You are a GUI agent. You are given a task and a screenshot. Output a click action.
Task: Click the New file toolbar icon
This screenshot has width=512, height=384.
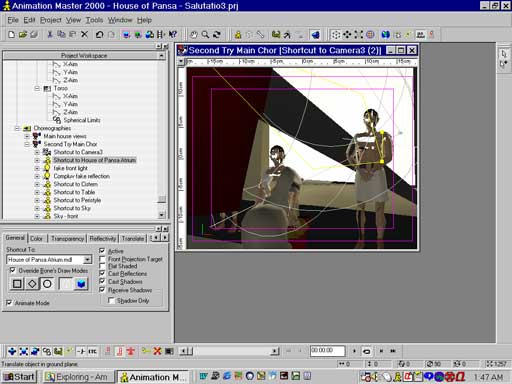click(x=11, y=34)
